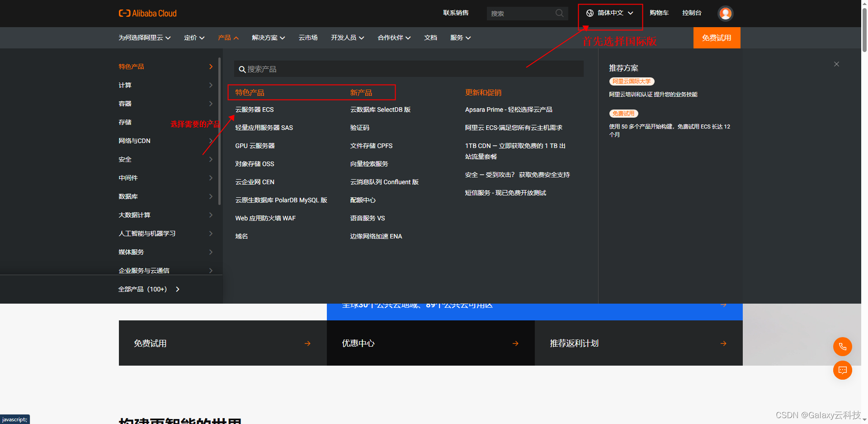The image size is (868, 424).
Task: Click the orange 免费试用 button
Action: [717, 38]
